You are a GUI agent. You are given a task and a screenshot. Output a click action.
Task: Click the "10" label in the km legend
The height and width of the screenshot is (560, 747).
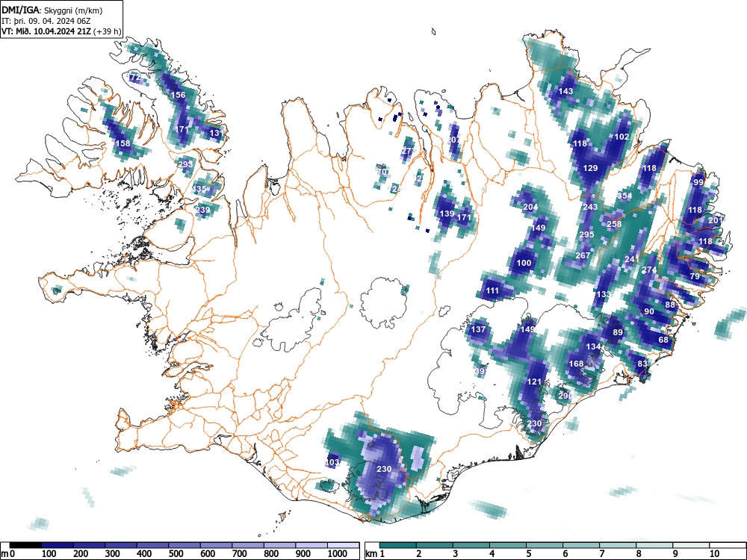[713, 554]
